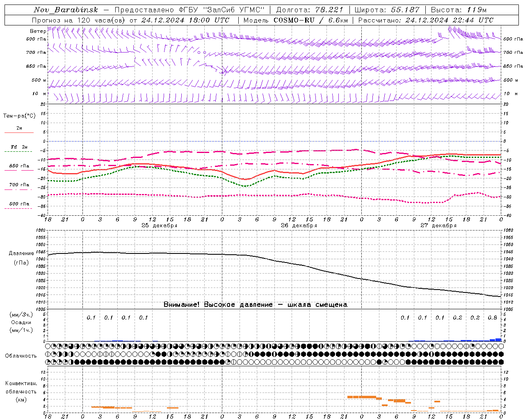Image resolution: width=525 pixels, height=420 pixels.
Task: Select the text 'Широта: 55.187'
Action: coord(387,10)
